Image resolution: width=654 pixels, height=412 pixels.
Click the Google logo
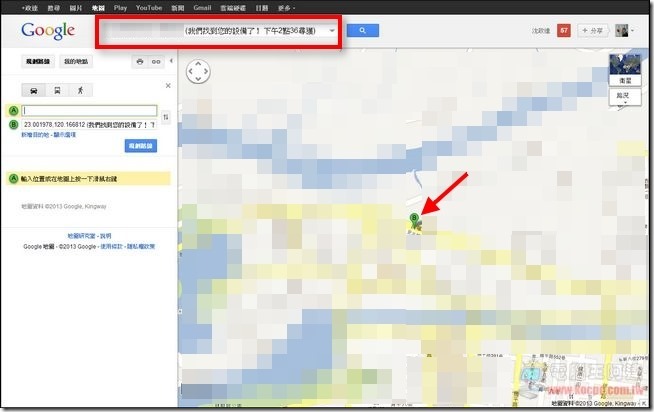[x=48, y=31]
